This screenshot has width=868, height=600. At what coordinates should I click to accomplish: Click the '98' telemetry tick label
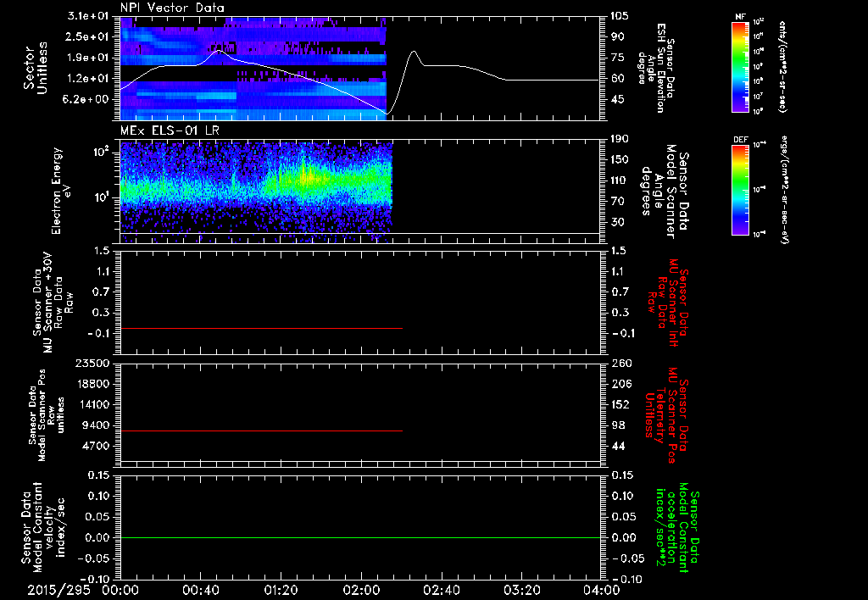618,425
